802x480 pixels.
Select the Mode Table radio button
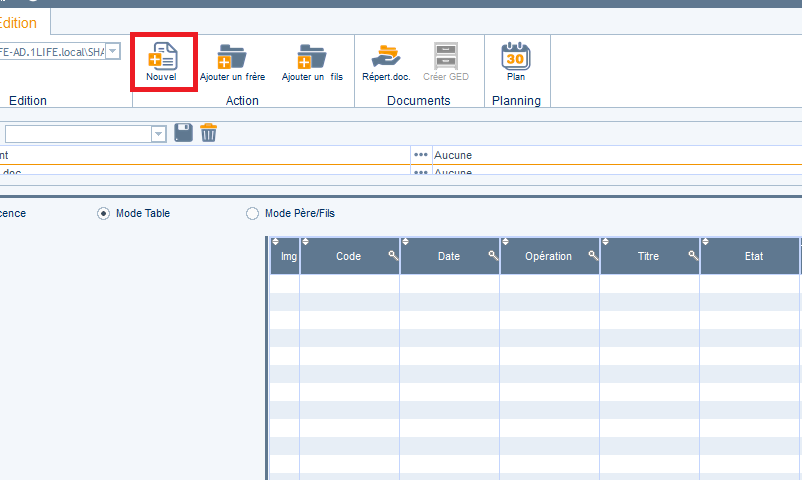[x=104, y=213]
